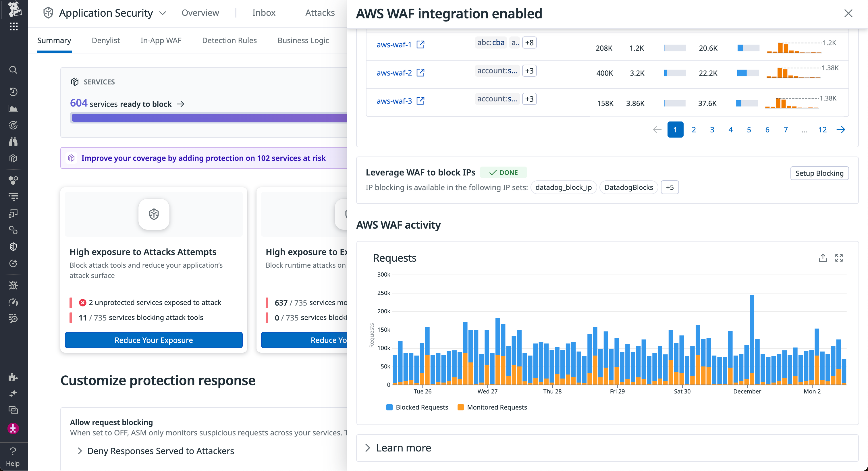
Task: Click the Bits AI sparkles icon in sidebar
Action: coord(13,393)
